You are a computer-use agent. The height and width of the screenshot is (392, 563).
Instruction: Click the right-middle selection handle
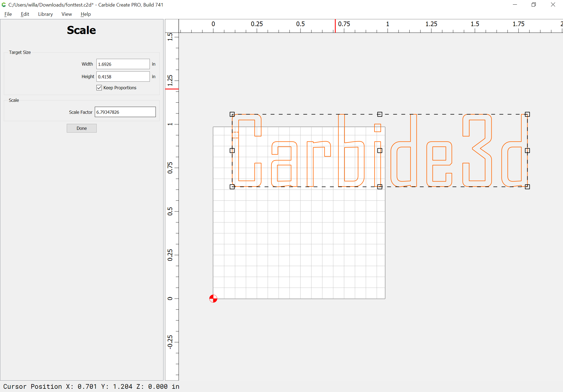[x=527, y=151]
